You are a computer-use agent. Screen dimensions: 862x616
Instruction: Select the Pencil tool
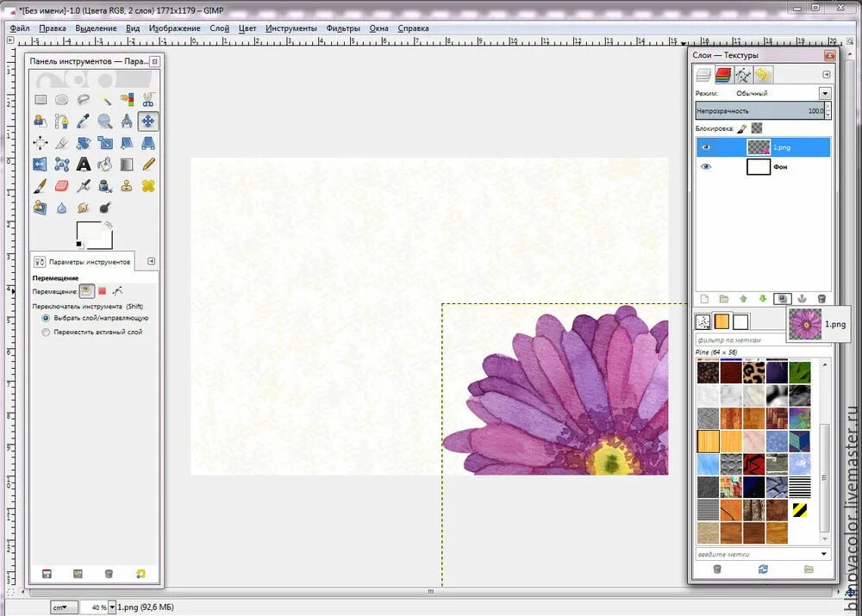coord(148,165)
